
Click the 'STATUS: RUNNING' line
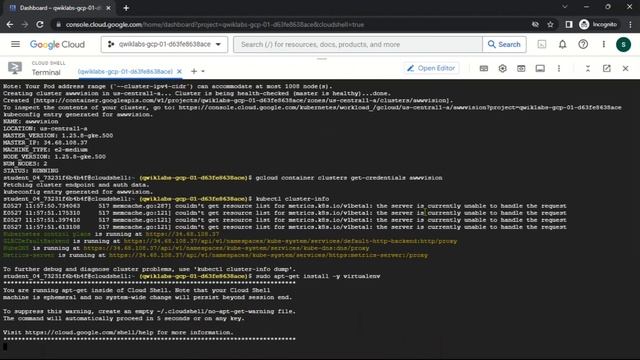[31, 171]
